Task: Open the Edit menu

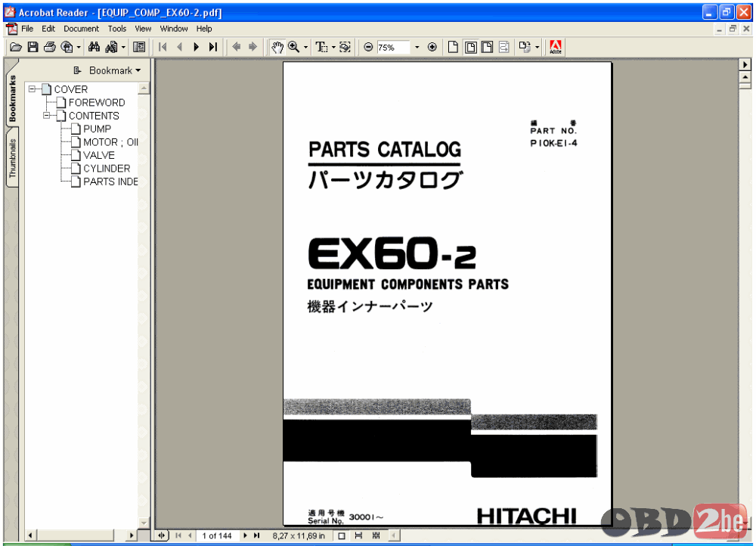Action: pyautogui.click(x=48, y=29)
